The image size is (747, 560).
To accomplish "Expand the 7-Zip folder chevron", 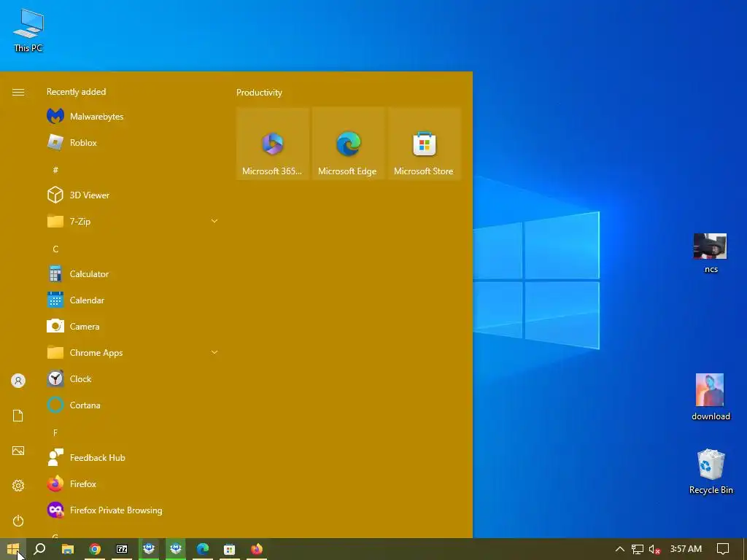I will [214, 221].
